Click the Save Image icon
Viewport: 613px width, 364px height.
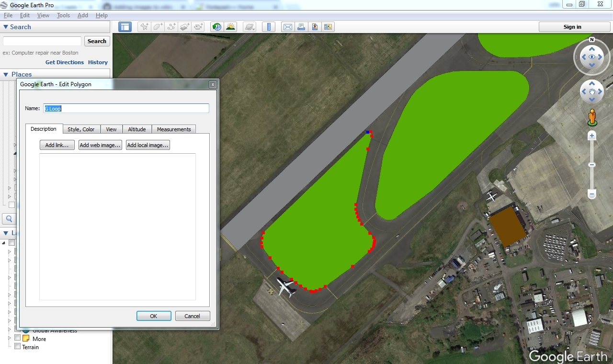(315, 27)
